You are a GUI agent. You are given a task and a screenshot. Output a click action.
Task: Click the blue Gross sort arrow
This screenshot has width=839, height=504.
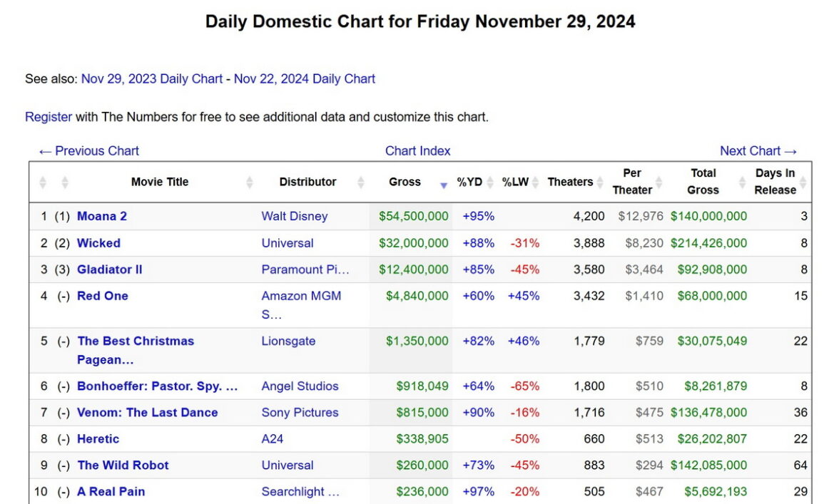pos(444,185)
